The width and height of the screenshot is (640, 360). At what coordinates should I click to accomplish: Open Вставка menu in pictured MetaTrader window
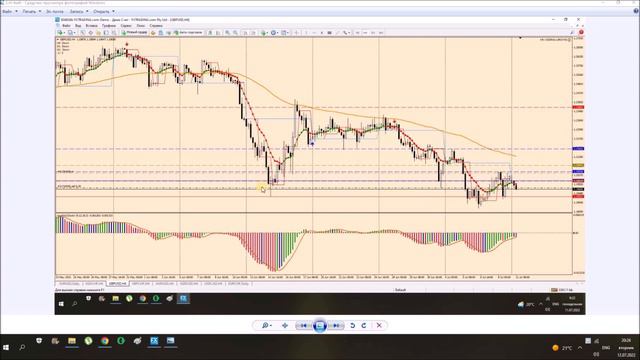coord(91,26)
